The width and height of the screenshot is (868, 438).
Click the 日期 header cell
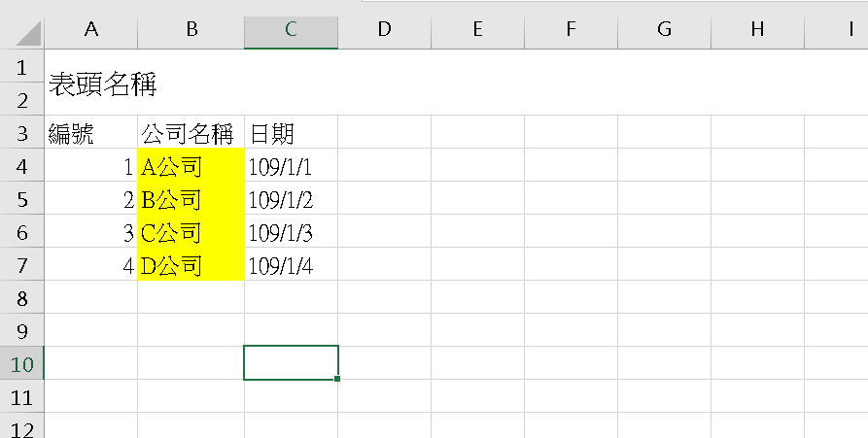(291, 132)
